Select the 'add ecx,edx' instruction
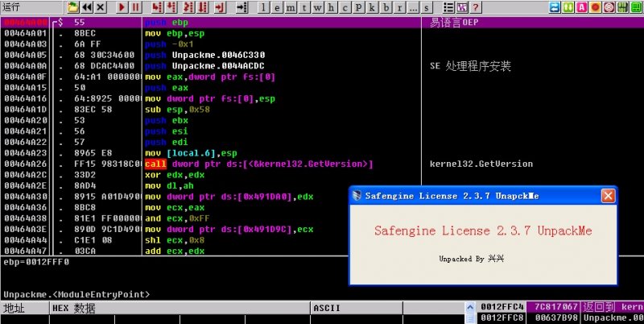The image size is (644, 324). coord(175,251)
